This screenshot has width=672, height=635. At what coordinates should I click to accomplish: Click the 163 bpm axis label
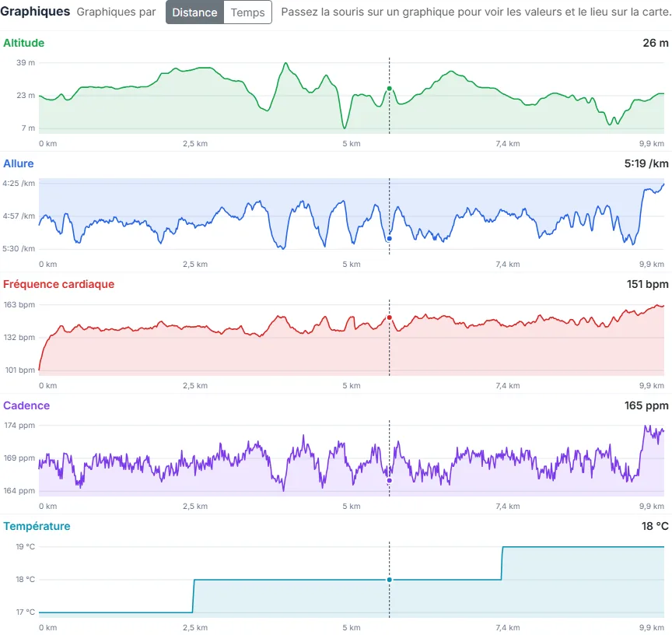tap(19, 305)
